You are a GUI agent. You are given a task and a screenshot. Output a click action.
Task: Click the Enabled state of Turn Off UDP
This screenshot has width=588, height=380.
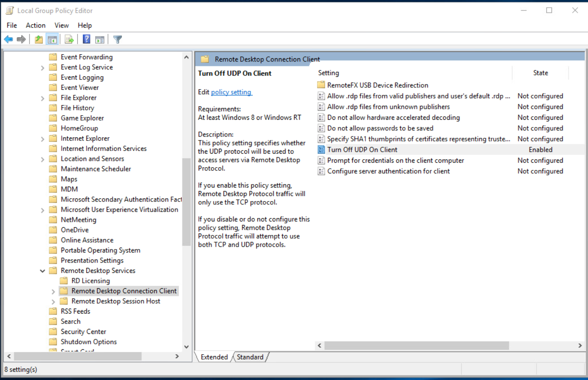(541, 150)
